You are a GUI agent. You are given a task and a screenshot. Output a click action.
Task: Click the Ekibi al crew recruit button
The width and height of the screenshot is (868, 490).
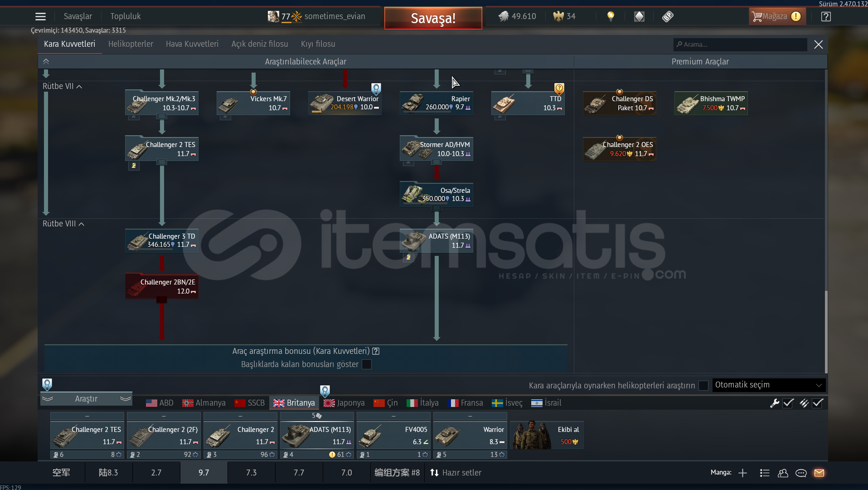point(547,435)
